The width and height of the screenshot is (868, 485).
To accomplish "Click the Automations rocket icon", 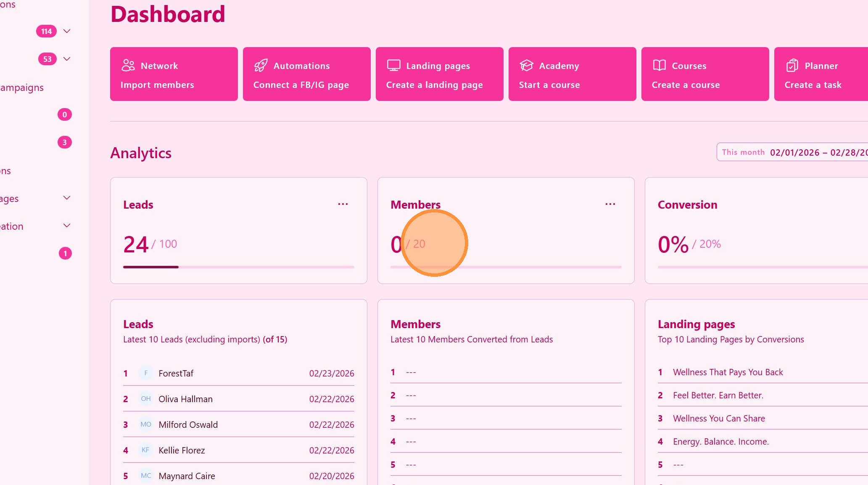I will click(x=261, y=65).
